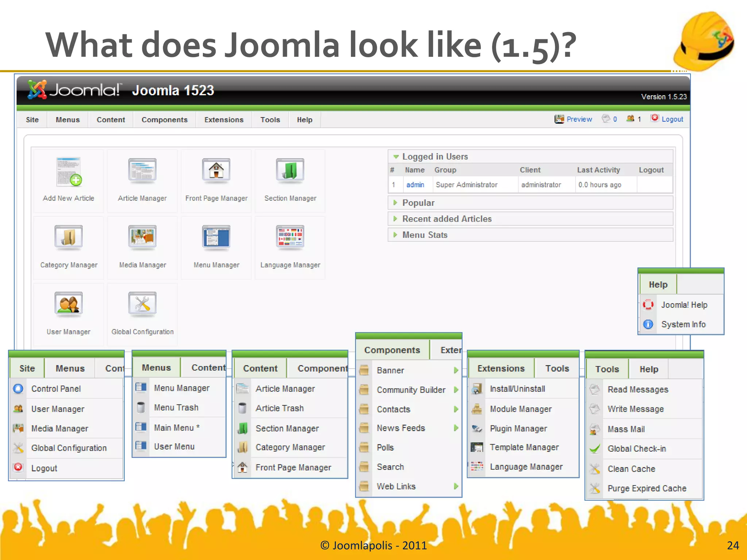Click the Plugin Manager icon in Extensions menu
The image size is (747, 560).
[477, 428]
